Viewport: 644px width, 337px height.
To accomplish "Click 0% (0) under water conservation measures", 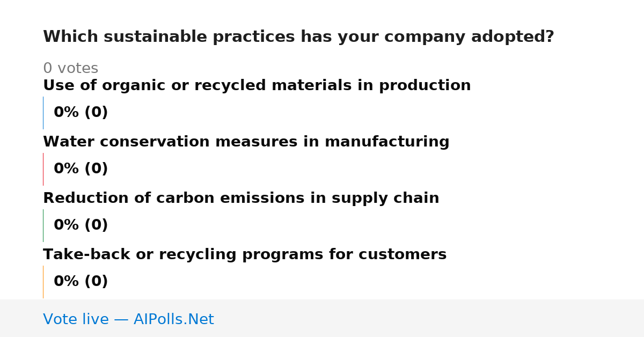I will coord(80,169).
